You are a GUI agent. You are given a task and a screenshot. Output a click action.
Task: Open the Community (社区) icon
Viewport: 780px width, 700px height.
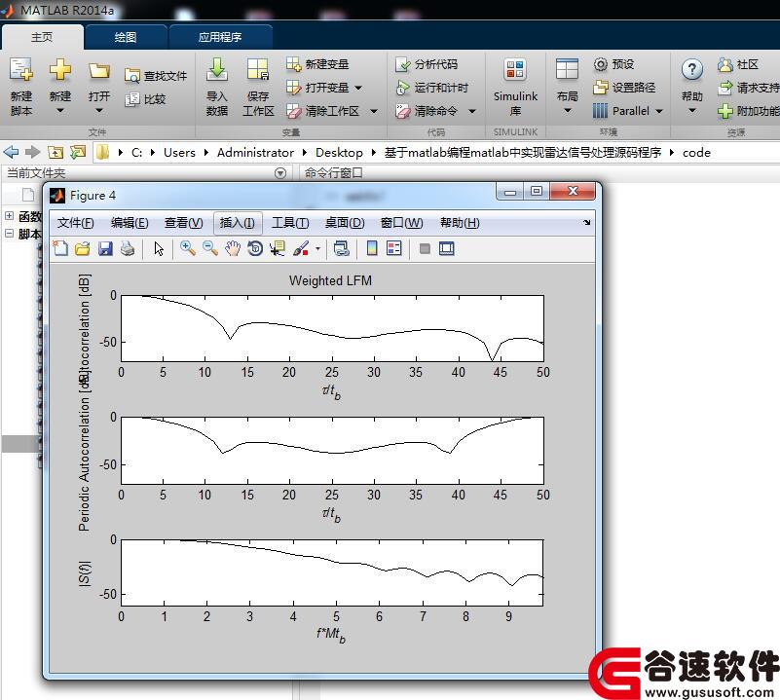click(x=724, y=64)
